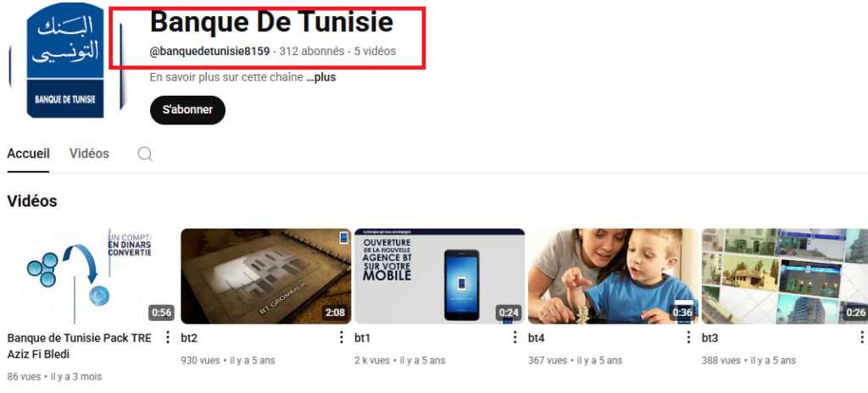Select the Accueil tab
868x393 pixels.
tap(28, 154)
